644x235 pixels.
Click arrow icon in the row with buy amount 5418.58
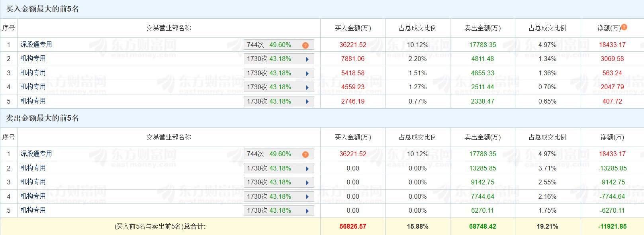coord(307,74)
